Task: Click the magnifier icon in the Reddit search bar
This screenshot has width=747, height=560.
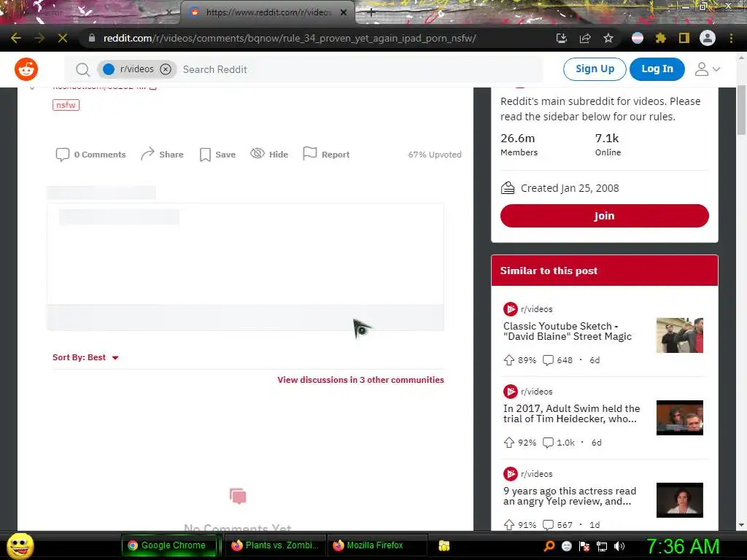Action: 82,69
